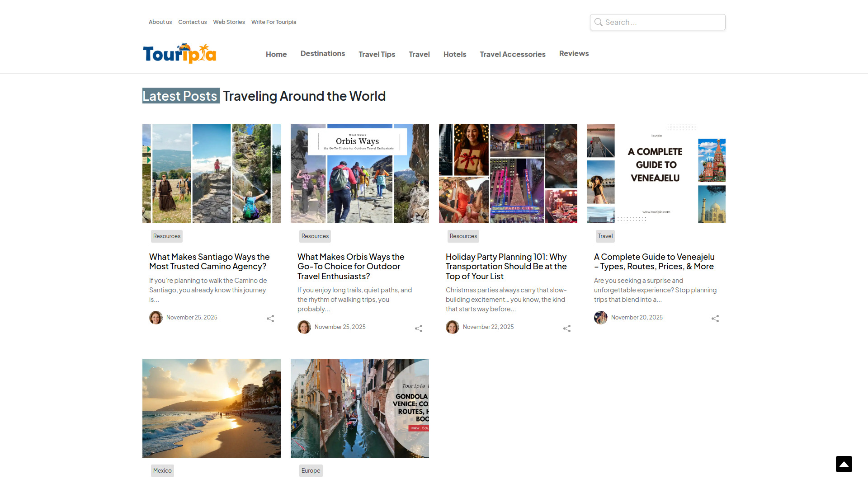Select the Mexico category tag
This screenshot has height=488, width=868.
point(162,470)
